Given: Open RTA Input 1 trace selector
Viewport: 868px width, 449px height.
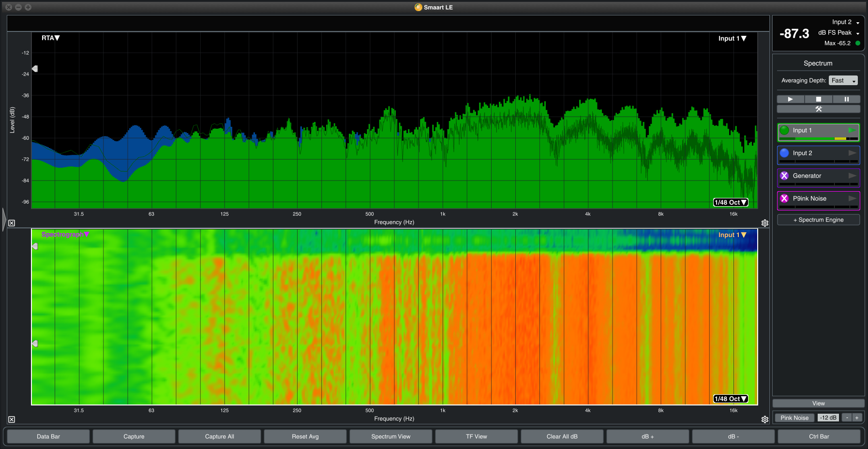Looking at the screenshot, I should click(732, 38).
